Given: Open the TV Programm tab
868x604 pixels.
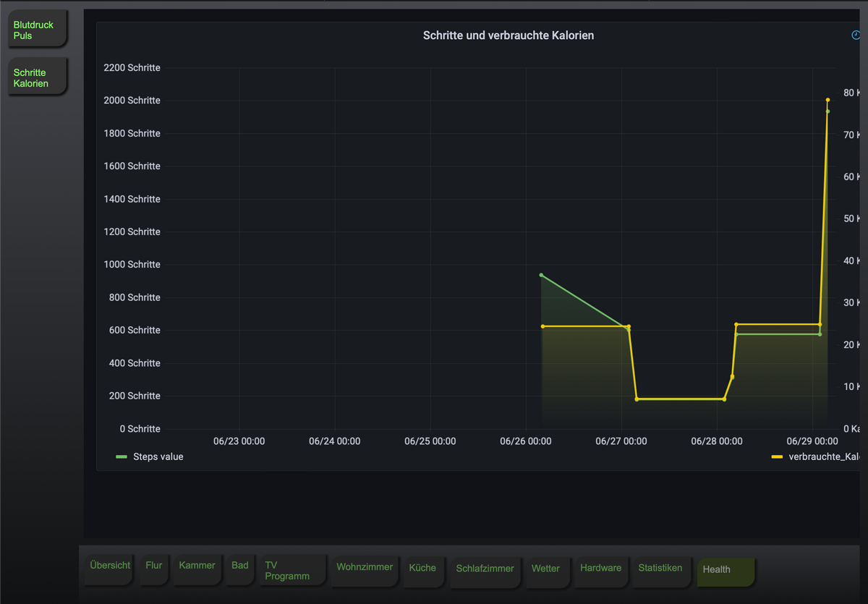Looking at the screenshot, I should [x=292, y=571].
